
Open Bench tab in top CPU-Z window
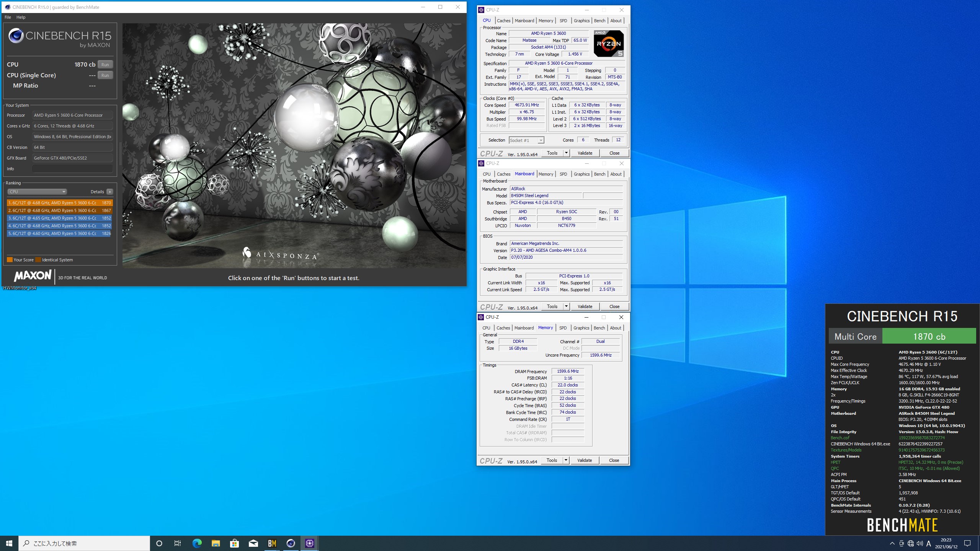pos(599,21)
